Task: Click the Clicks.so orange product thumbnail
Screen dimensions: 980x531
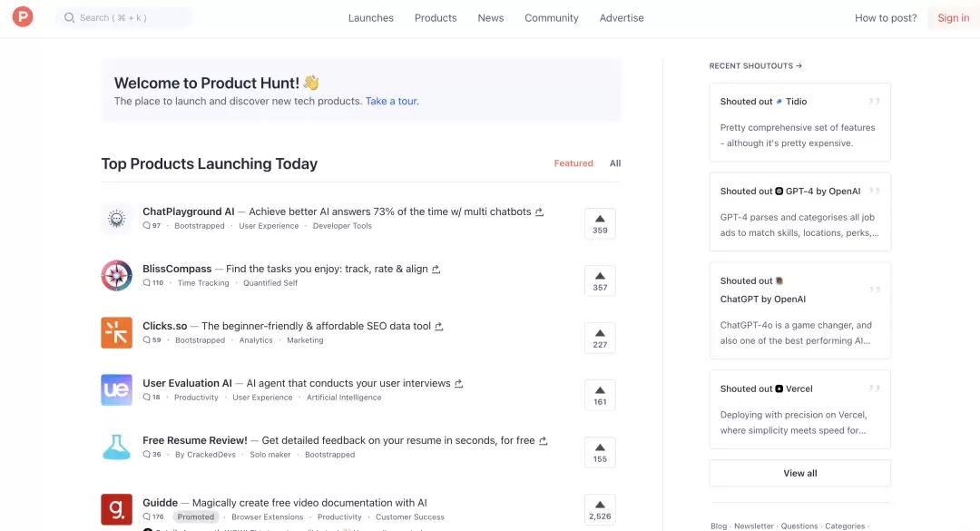Action: [x=117, y=333]
